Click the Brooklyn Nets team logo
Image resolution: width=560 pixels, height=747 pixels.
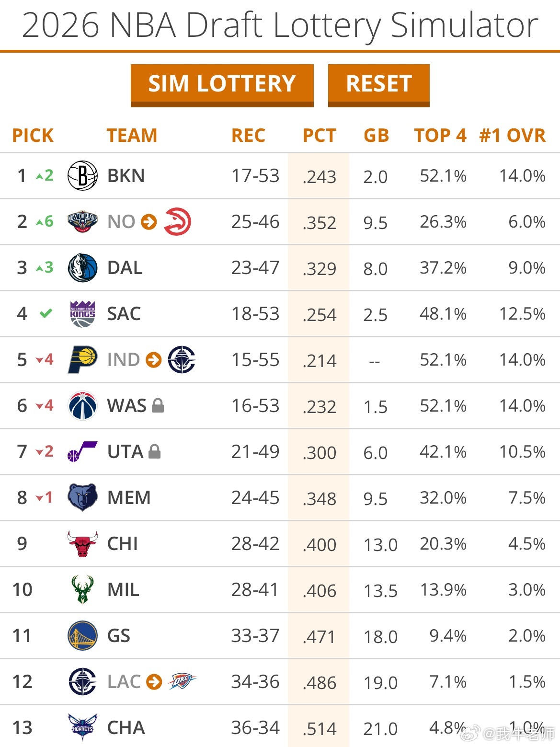coord(82,175)
